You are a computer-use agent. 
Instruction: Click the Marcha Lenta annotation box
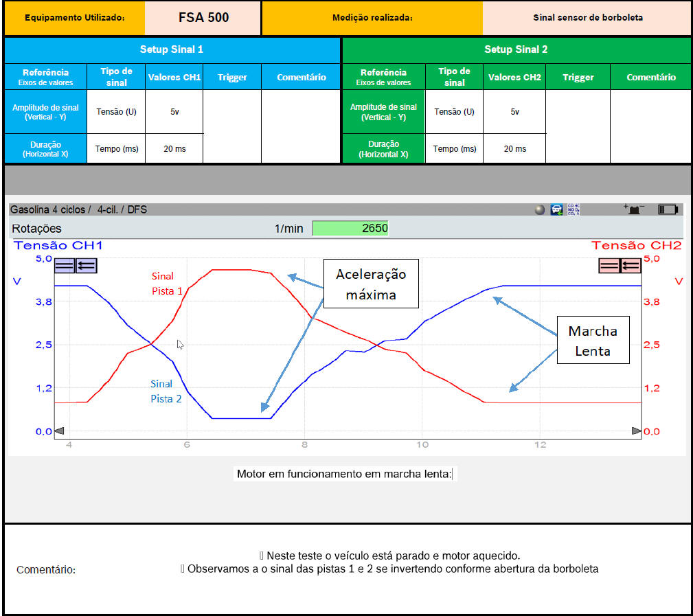click(x=592, y=340)
